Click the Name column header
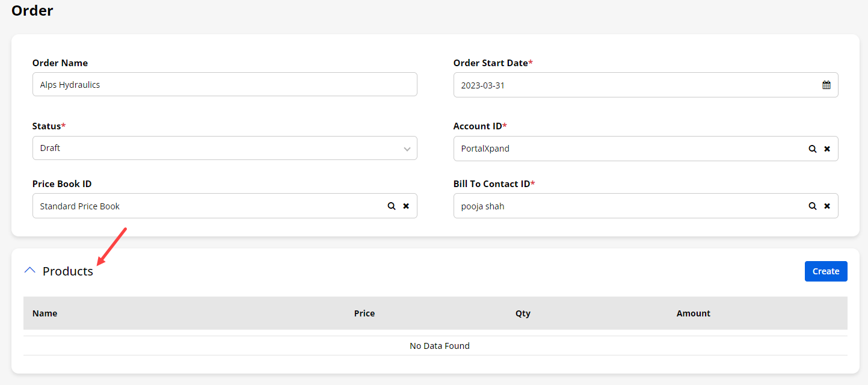 45,313
